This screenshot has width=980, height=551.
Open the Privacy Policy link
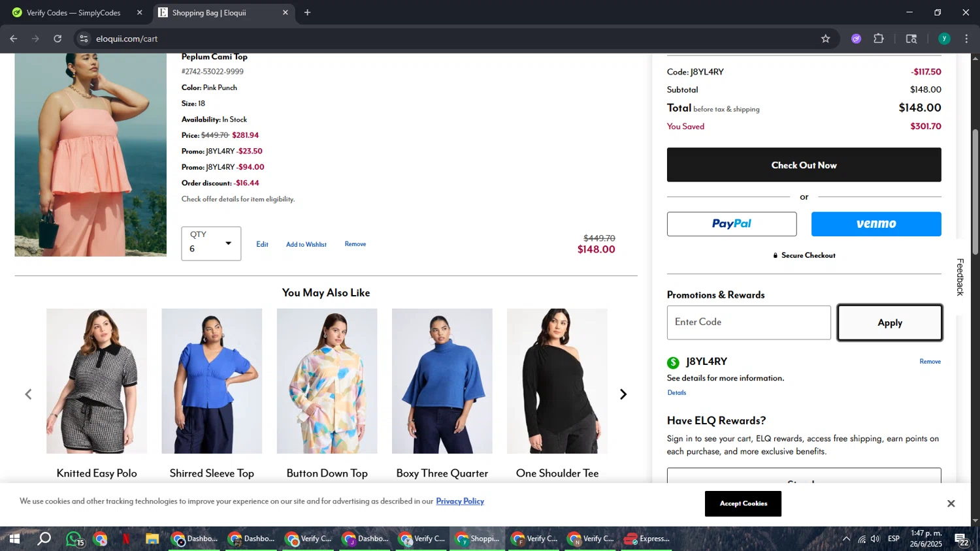(x=460, y=501)
